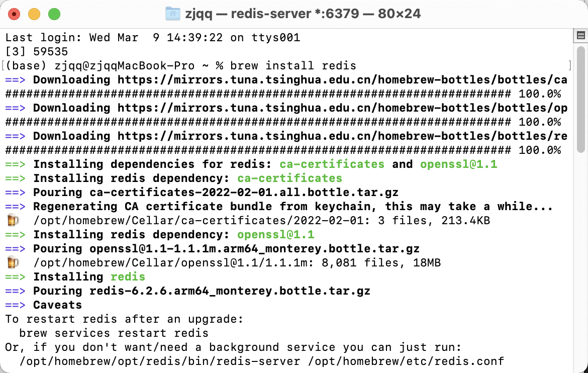Click 'Pouring redis-6.2.6.arm64_monterey.bottle.tar.gz' line

pyautogui.click(x=187, y=291)
